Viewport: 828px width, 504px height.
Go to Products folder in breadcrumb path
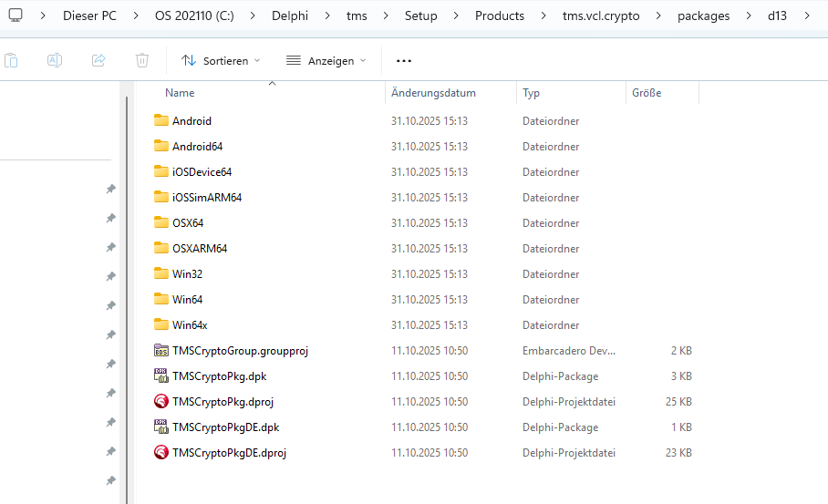500,15
